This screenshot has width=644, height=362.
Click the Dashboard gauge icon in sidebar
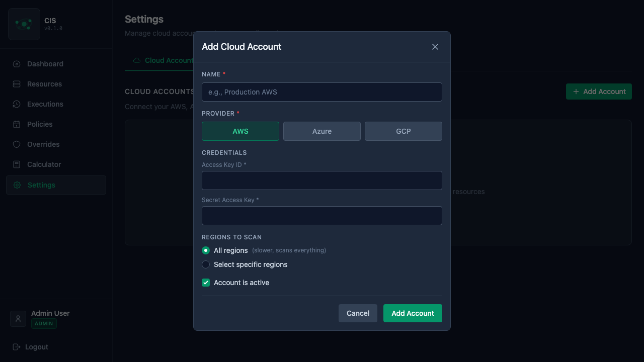point(17,64)
